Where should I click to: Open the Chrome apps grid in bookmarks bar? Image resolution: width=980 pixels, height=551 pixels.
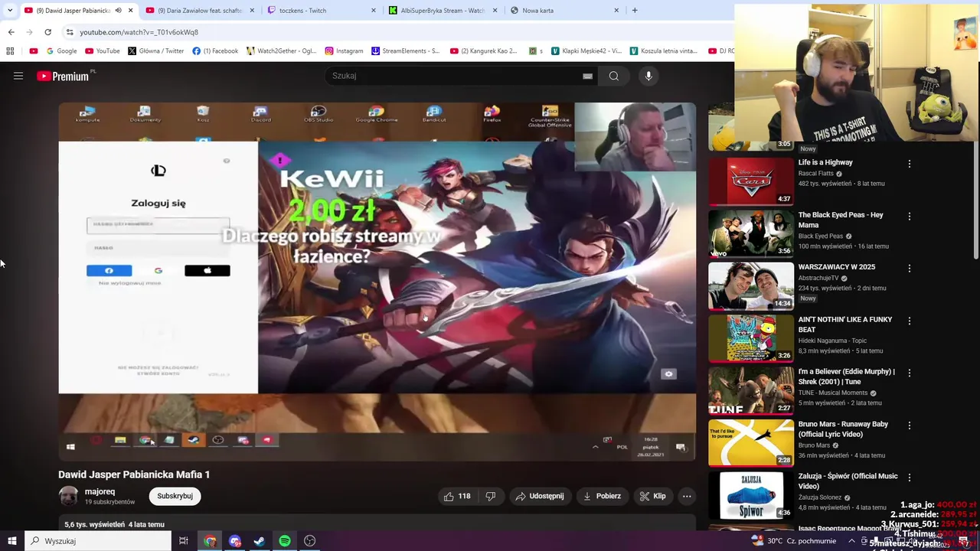click(x=10, y=51)
